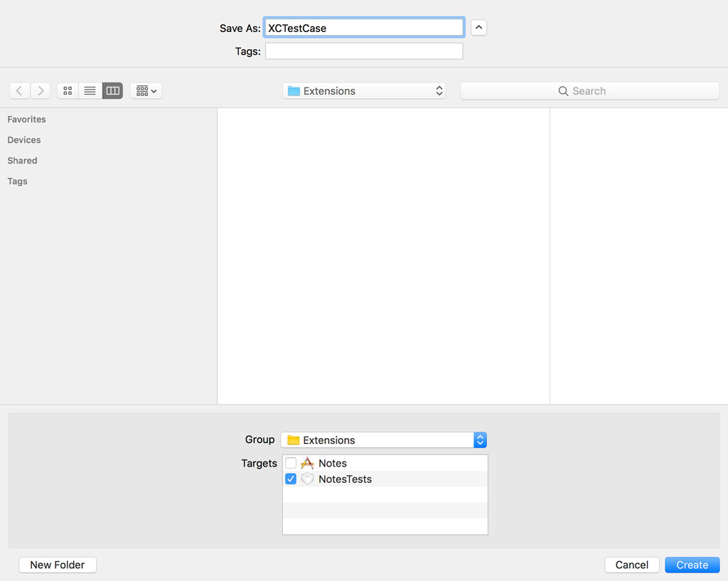
Task: Click the Notes application icon in Targets
Action: click(x=306, y=463)
